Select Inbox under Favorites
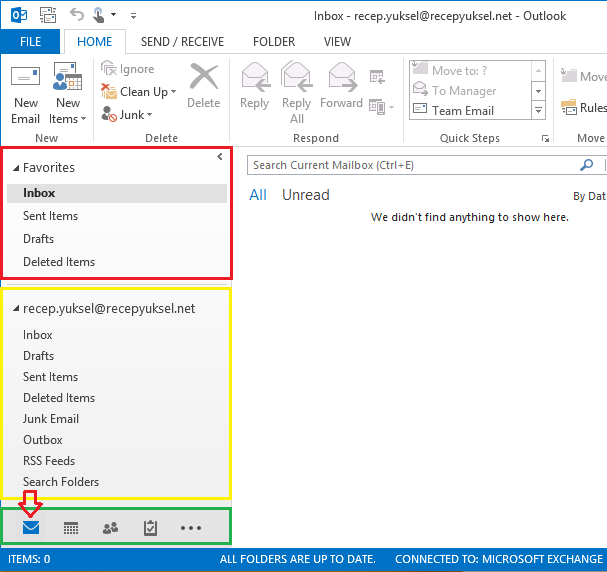The image size is (607, 572). point(117,193)
